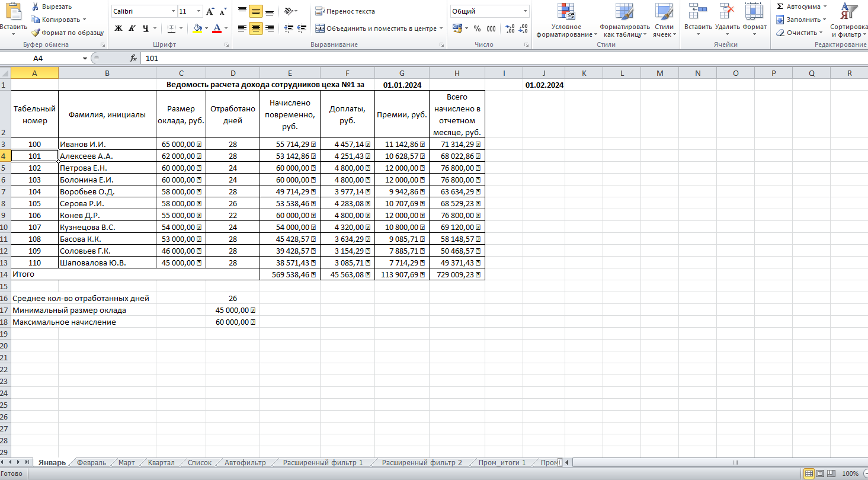Align text to the top of the cell
This screenshot has width=868, height=480.
tap(242, 11)
